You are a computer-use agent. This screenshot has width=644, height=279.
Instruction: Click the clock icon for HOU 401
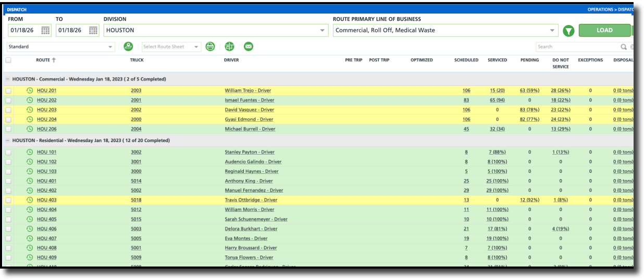coord(30,181)
